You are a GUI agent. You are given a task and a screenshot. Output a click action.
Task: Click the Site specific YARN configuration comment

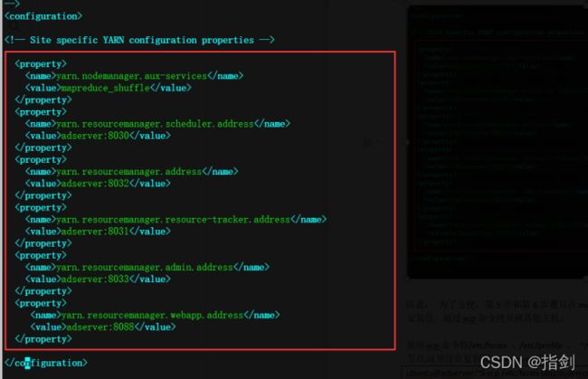pos(139,40)
